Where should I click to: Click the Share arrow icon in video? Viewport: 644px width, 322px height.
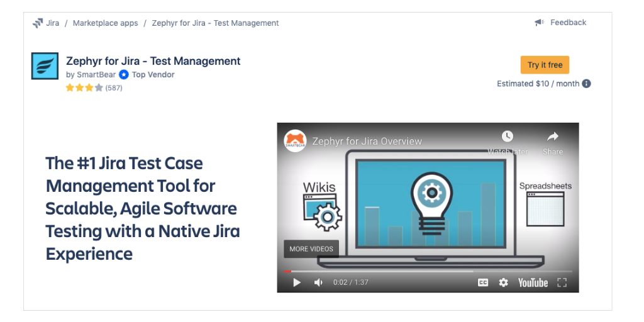[553, 136]
